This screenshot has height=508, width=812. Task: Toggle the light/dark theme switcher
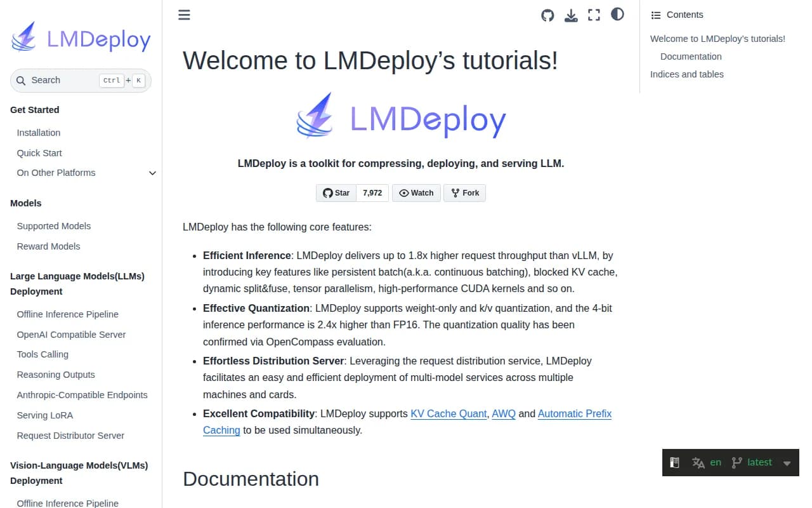(x=617, y=14)
